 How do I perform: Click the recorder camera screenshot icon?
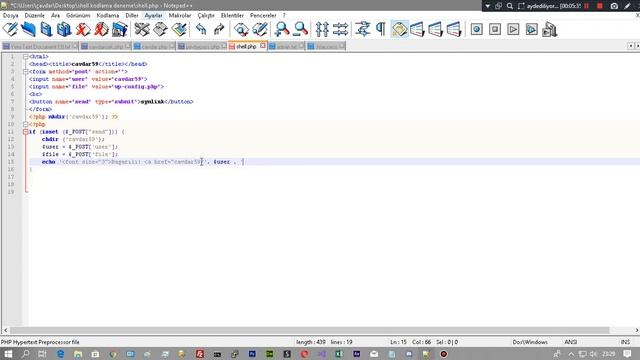[614, 6]
